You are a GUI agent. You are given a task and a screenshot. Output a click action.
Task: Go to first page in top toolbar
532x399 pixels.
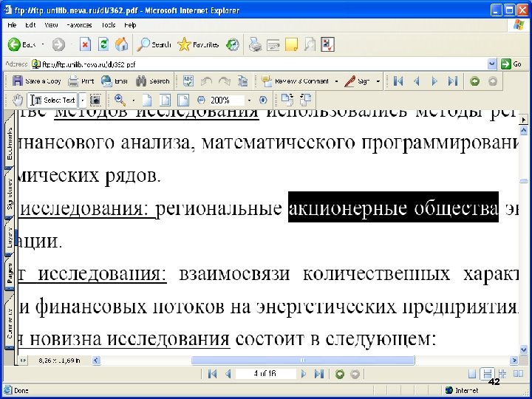click(x=398, y=81)
